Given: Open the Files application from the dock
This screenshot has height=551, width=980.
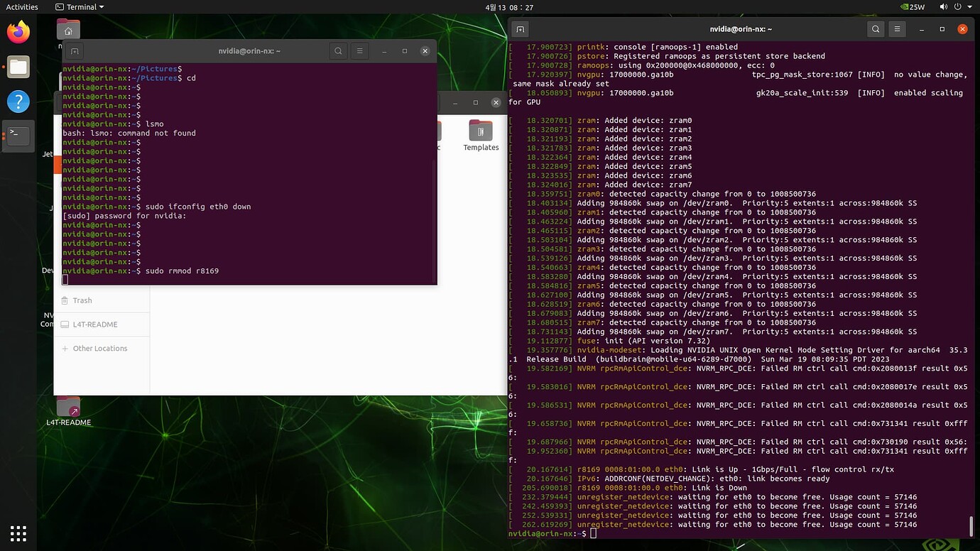Looking at the screenshot, I should [x=18, y=67].
